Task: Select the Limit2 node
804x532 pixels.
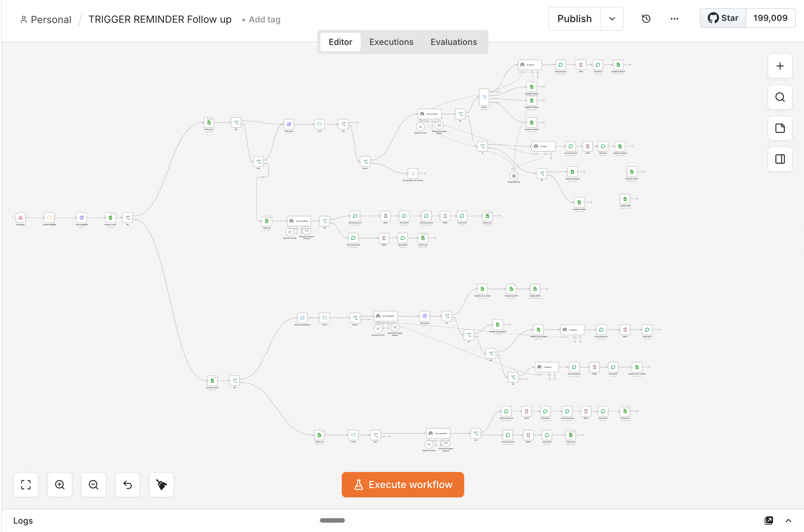Action: coord(353,435)
